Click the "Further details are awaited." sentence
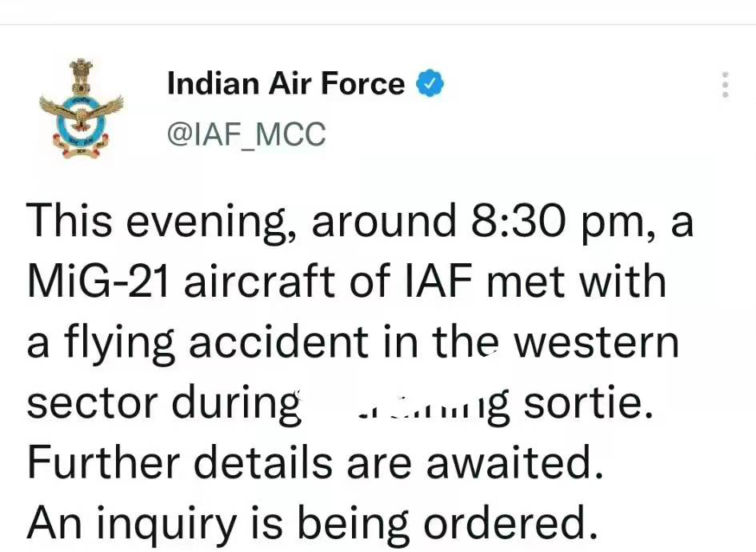This screenshot has height=552, width=756. pyautogui.click(x=315, y=462)
